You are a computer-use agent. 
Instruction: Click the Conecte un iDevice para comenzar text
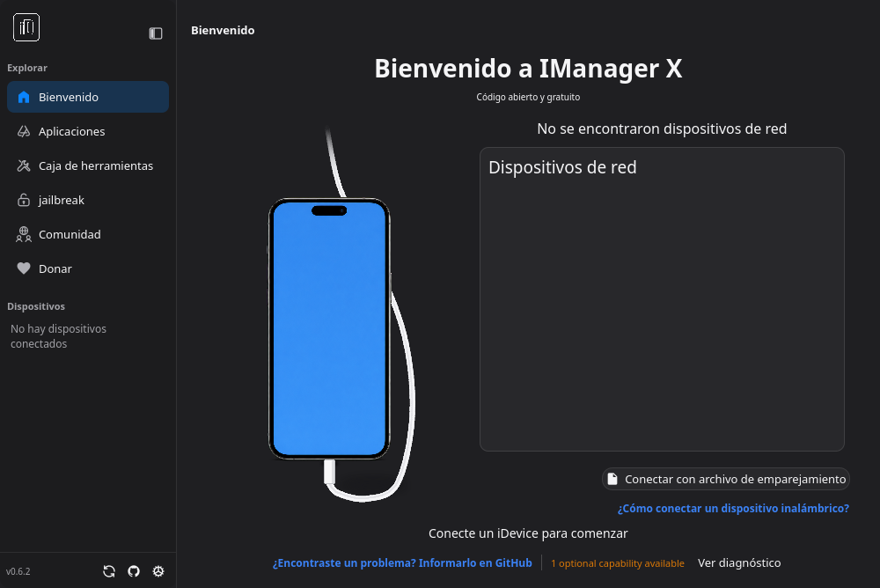click(528, 533)
